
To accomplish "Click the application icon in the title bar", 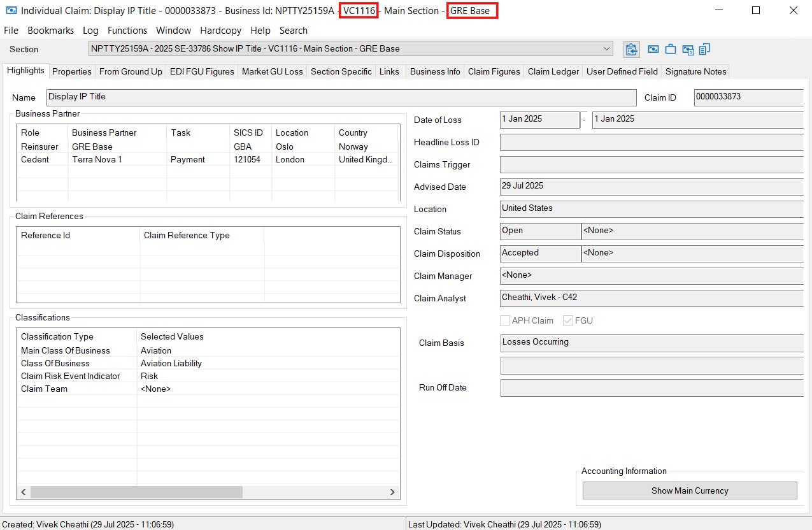I will click(11, 11).
